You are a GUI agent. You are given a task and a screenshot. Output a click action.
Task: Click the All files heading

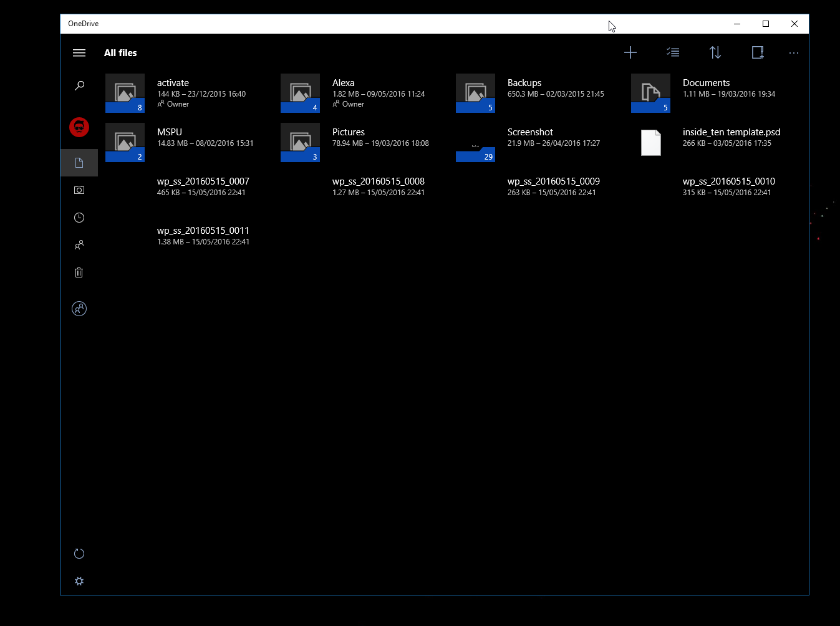click(x=120, y=53)
